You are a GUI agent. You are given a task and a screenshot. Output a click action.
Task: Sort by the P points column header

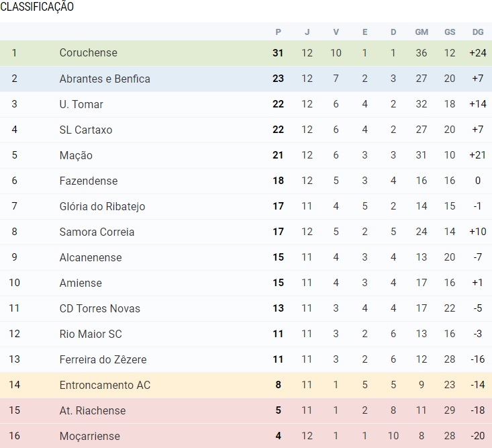278,32
